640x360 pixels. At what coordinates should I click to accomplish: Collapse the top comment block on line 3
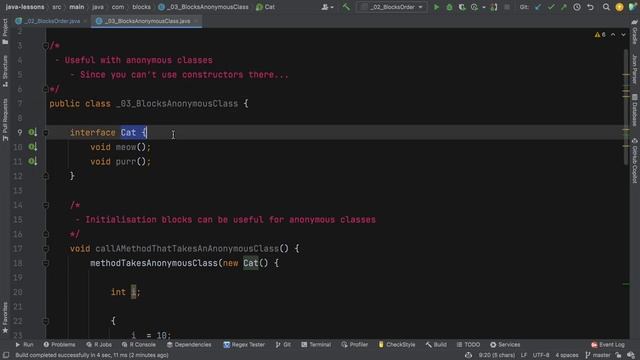46,46
